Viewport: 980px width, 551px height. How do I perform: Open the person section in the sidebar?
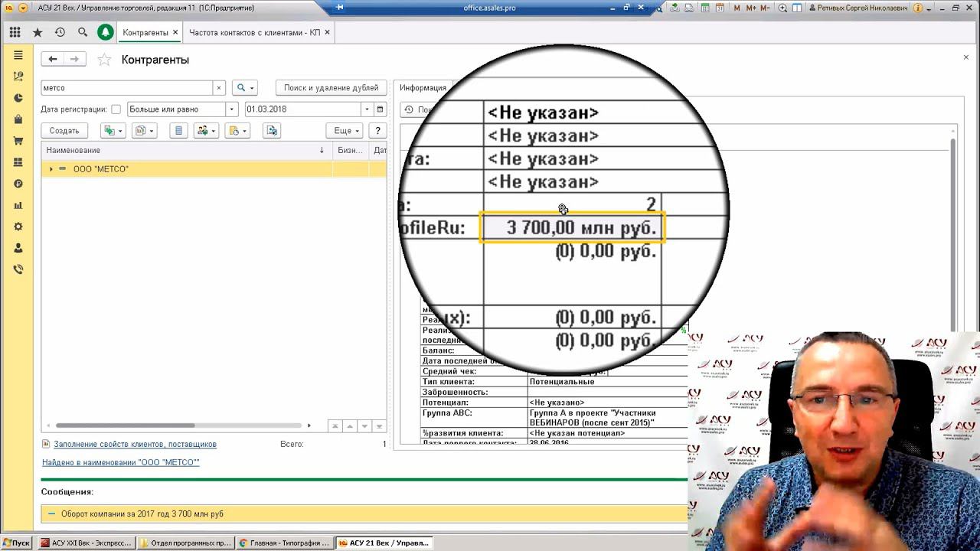pos(18,248)
